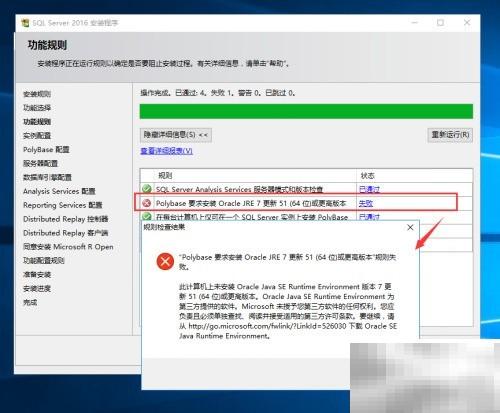Click the green progress bar

306,111
